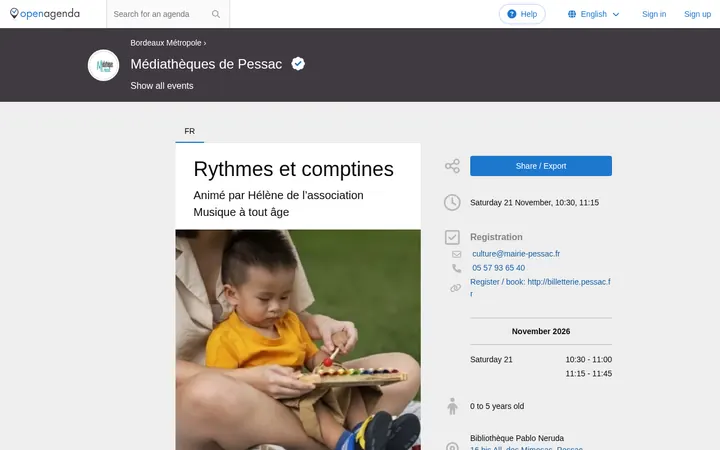Image resolution: width=720 pixels, height=450 pixels.
Task: Click the 0 to 5 years old text
Action: (497, 406)
